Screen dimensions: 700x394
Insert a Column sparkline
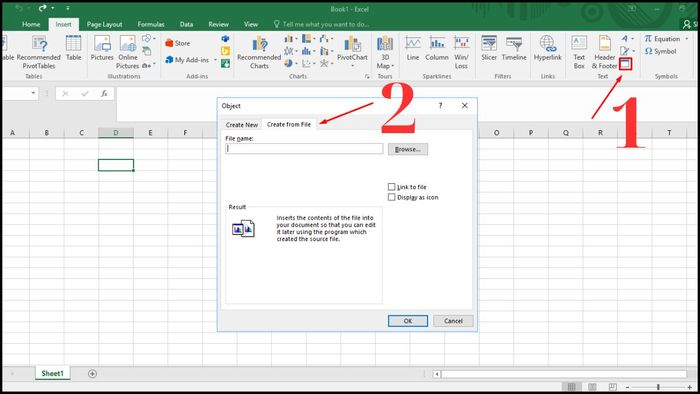click(437, 48)
